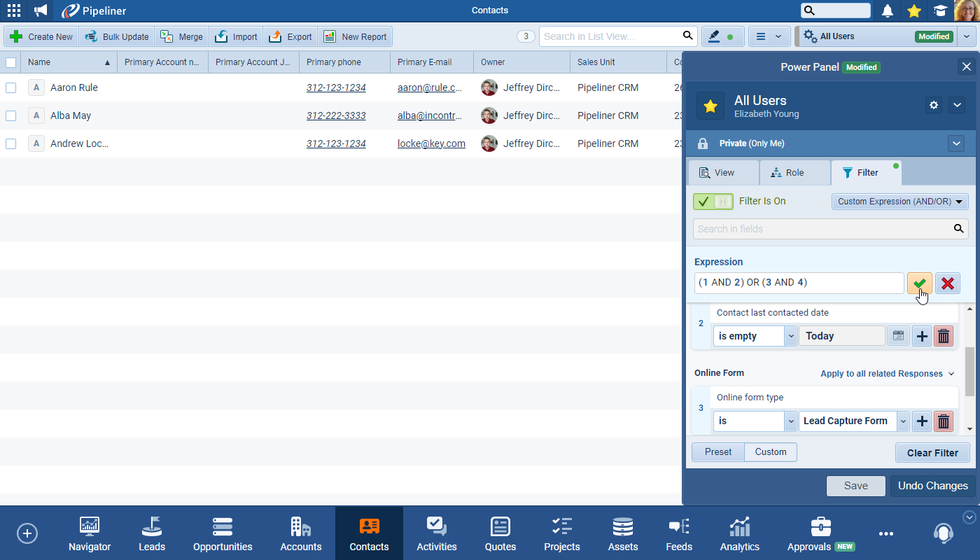Image resolution: width=980 pixels, height=560 pixels.
Task: Turn off the Filter Is On toggle
Action: pyautogui.click(x=713, y=202)
